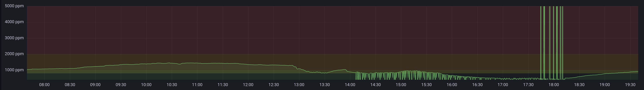Image resolution: width=644 pixels, height=90 pixels.
Task: Click the 5000 ppm y-axis label
Action: (x=14, y=6)
